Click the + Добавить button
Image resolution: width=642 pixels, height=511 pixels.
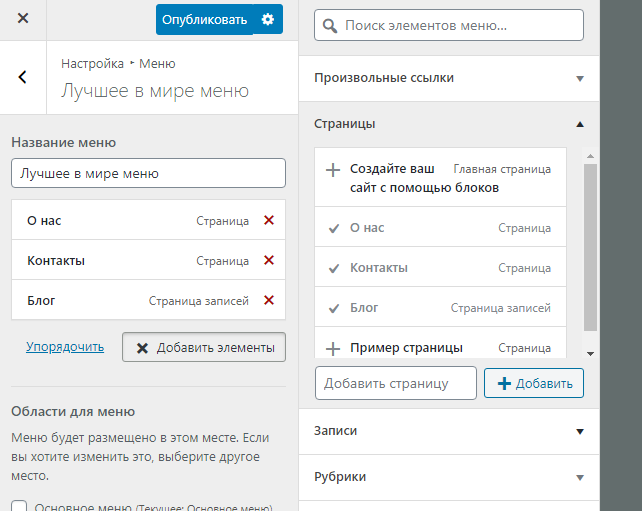534,383
